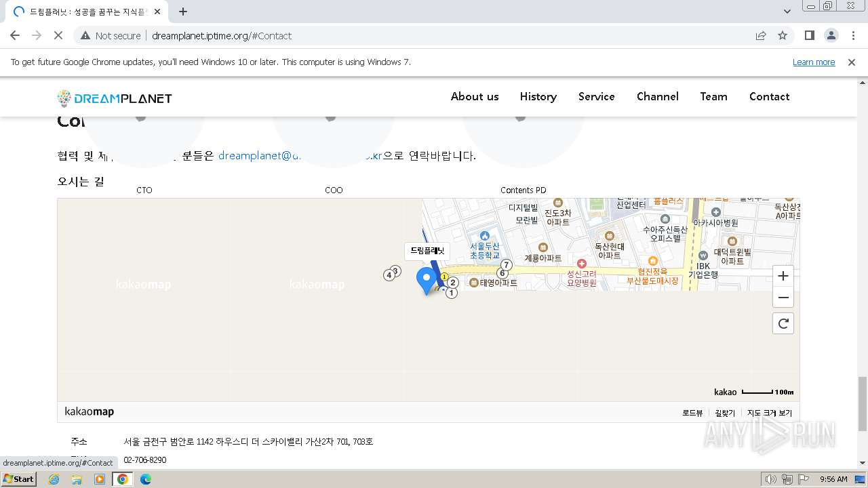The image size is (868, 488).
Task: Go to About us section
Action: click(x=475, y=96)
